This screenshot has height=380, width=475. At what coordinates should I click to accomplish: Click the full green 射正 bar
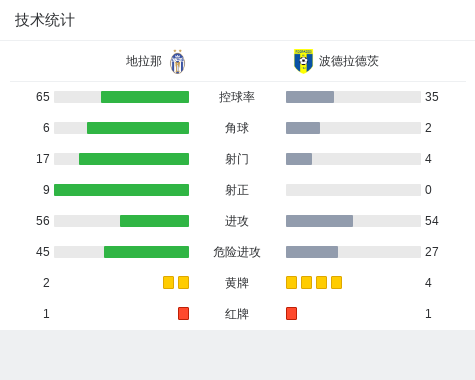(x=122, y=190)
